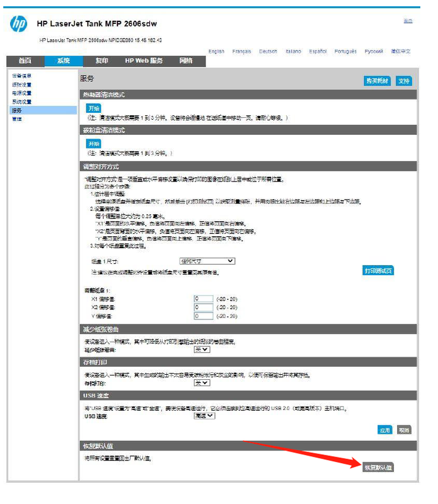
Task: Open the 减少纸张卷曲 dropdown
Action: pos(202,348)
